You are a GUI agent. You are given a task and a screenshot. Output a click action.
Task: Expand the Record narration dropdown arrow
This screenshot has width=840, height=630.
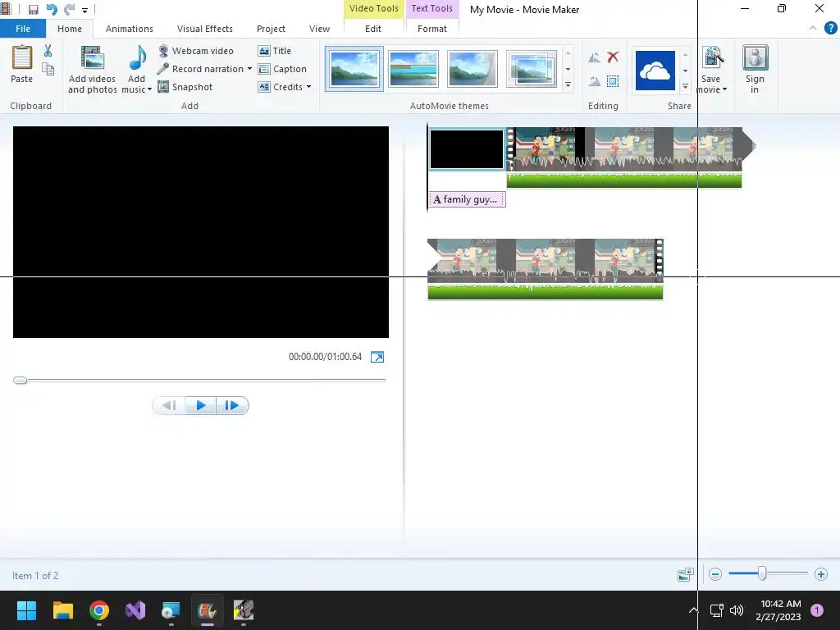249,69
